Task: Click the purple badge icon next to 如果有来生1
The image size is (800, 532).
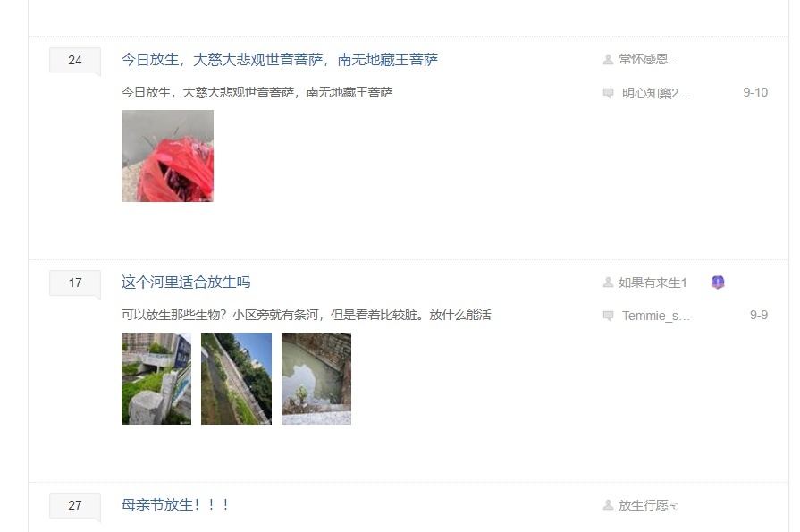Action: click(x=718, y=283)
